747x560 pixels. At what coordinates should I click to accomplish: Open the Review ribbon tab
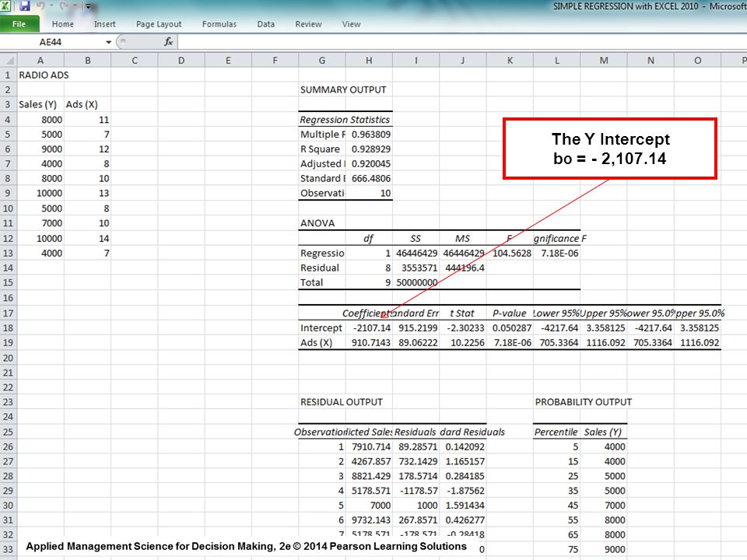(x=308, y=24)
